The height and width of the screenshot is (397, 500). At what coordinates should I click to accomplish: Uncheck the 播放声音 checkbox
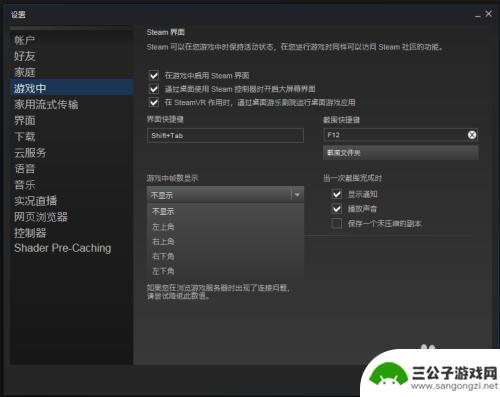[337, 209]
